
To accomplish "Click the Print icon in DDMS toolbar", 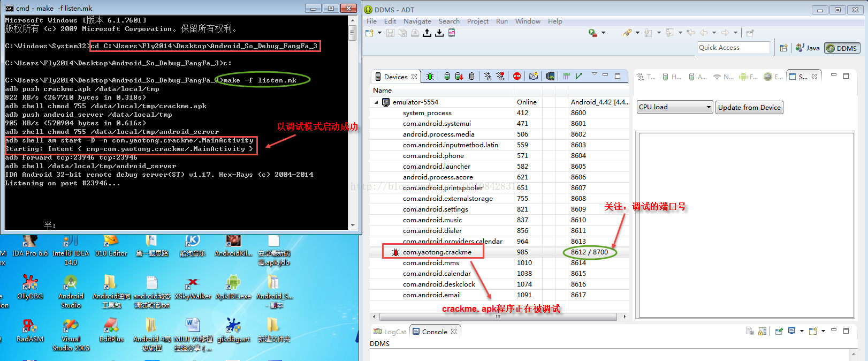I will coord(415,33).
